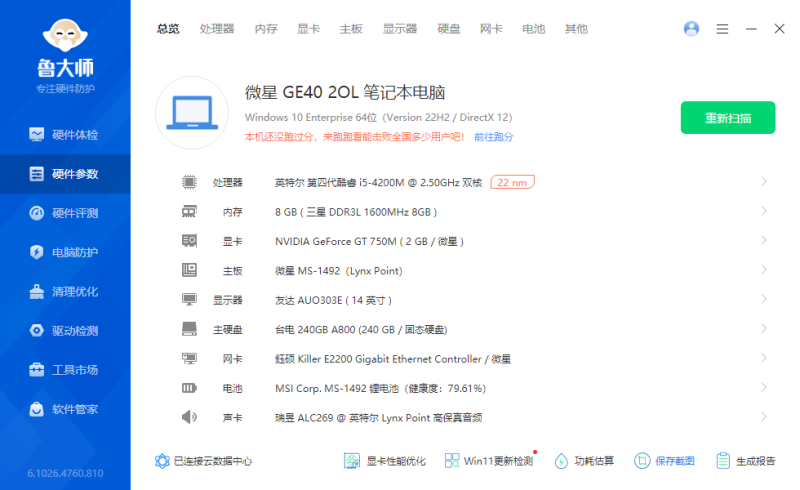The width and height of the screenshot is (800, 490).
Task: Click version number 6.1026.4760.810
Action: pos(65,473)
